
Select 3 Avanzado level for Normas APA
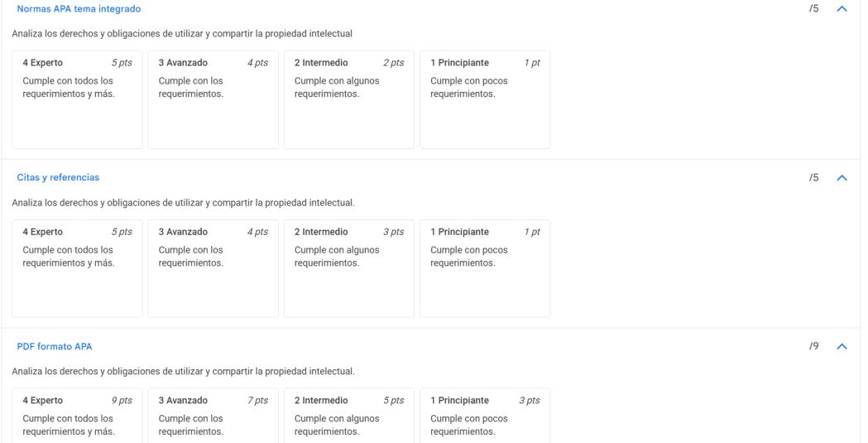click(x=213, y=99)
